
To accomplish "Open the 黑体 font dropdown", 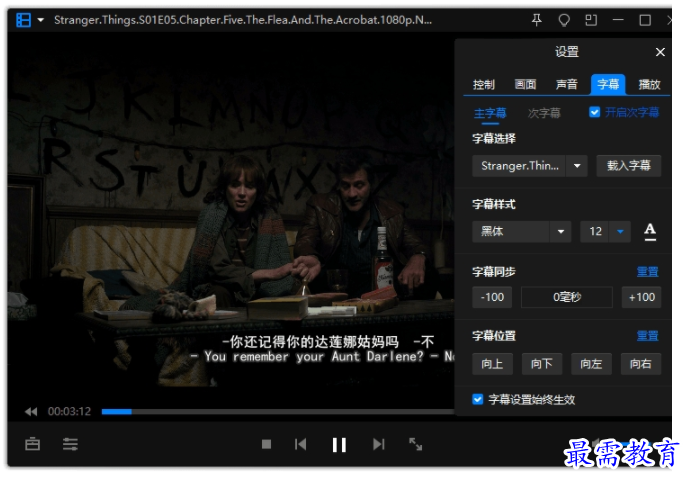I will 521,232.
